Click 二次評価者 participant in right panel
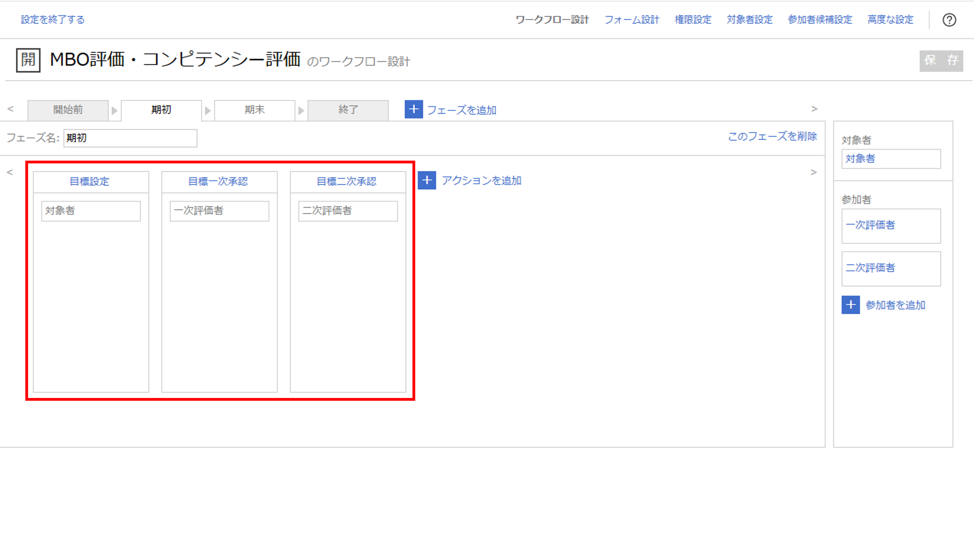974x560 pixels. 891,269
